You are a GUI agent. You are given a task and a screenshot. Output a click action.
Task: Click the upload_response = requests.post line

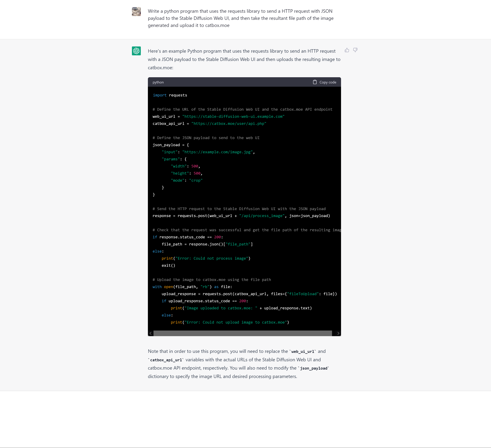[249, 294]
